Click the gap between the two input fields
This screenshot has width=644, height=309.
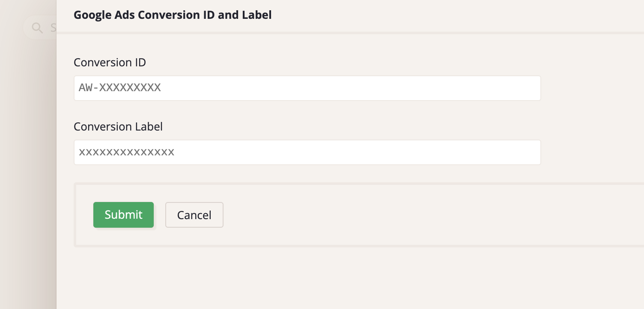click(x=307, y=114)
